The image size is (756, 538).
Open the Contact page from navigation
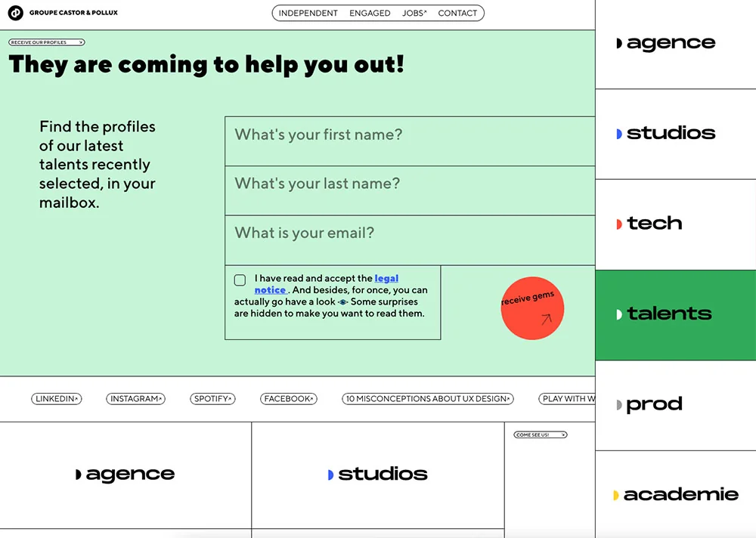[457, 13]
